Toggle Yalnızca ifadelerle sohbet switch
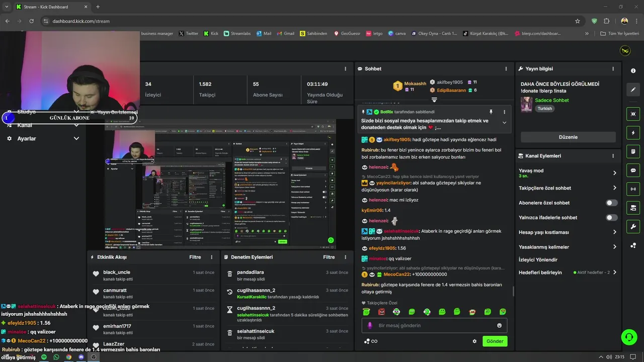 pos(611,218)
